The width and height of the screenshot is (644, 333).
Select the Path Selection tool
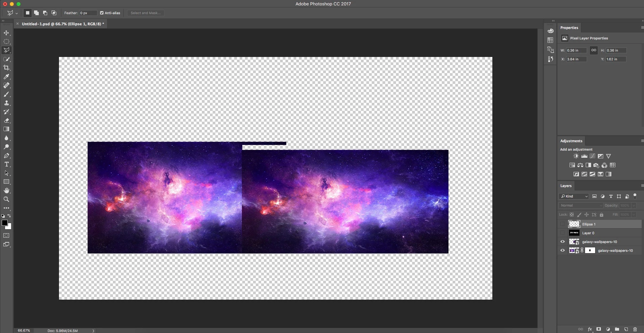(x=6, y=173)
